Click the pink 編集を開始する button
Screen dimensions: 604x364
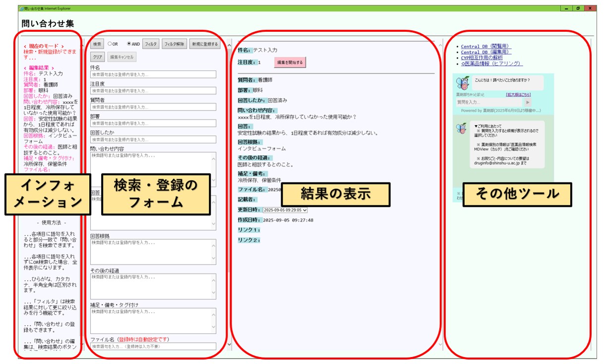(290, 62)
